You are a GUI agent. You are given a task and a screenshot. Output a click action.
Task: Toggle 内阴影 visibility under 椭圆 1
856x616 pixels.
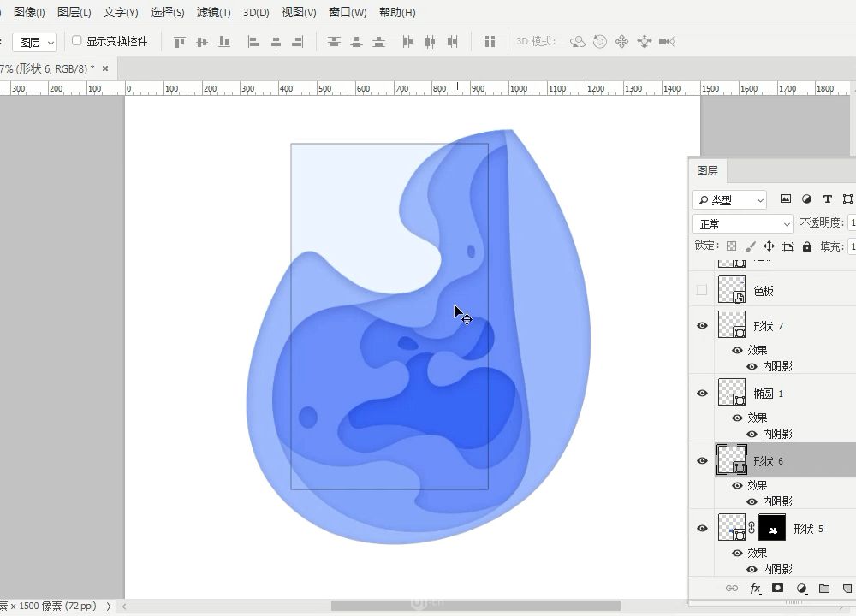(x=752, y=435)
